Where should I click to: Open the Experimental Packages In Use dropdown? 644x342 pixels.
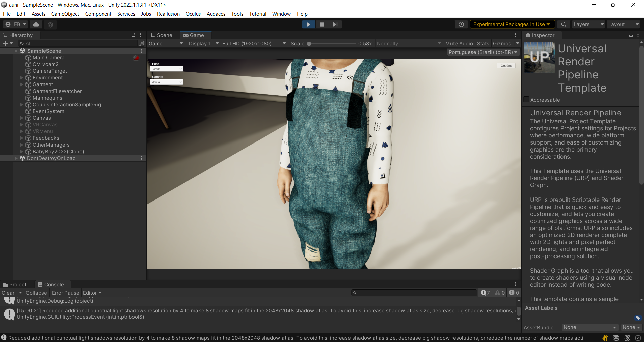click(x=512, y=24)
